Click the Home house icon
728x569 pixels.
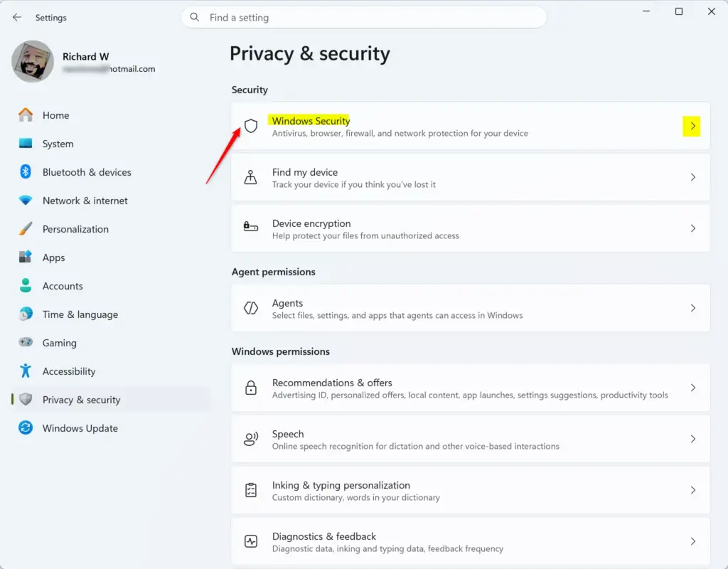[x=26, y=115]
